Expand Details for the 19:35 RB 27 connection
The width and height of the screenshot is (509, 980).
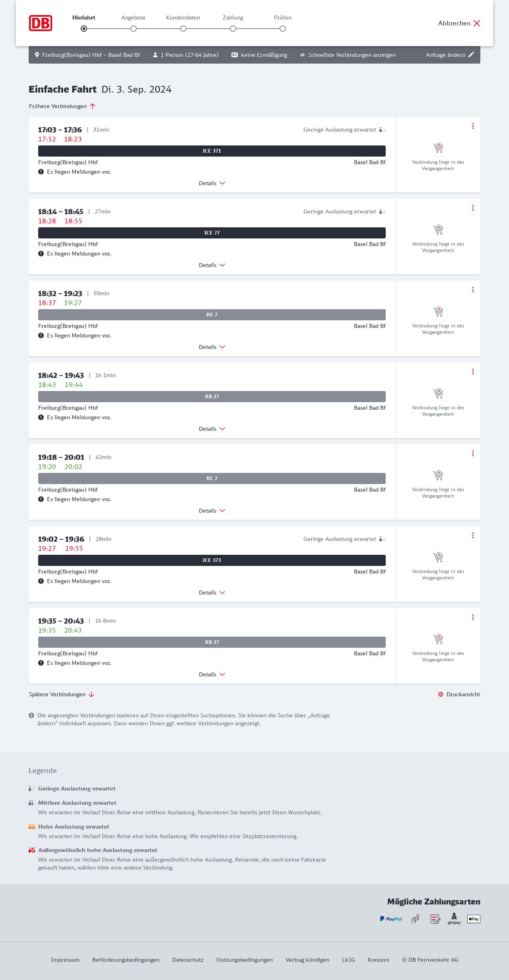(212, 674)
